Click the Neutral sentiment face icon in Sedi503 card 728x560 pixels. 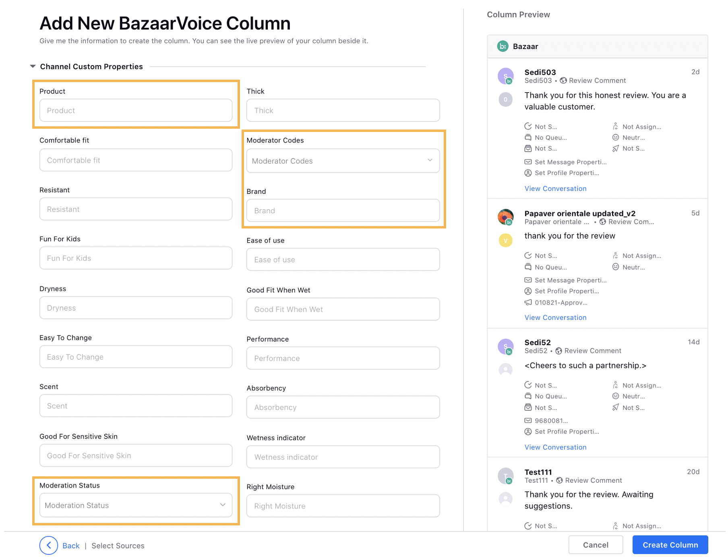[616, 138]
